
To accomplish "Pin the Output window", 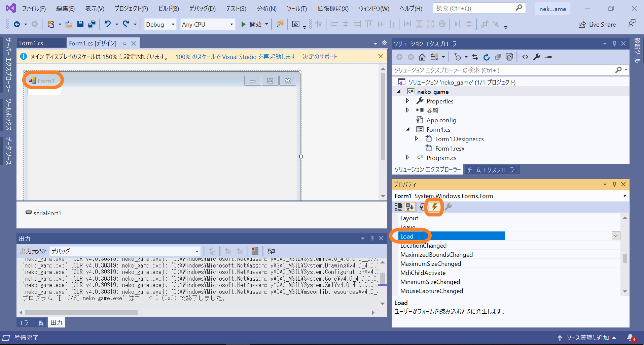I will click(372, 238).
